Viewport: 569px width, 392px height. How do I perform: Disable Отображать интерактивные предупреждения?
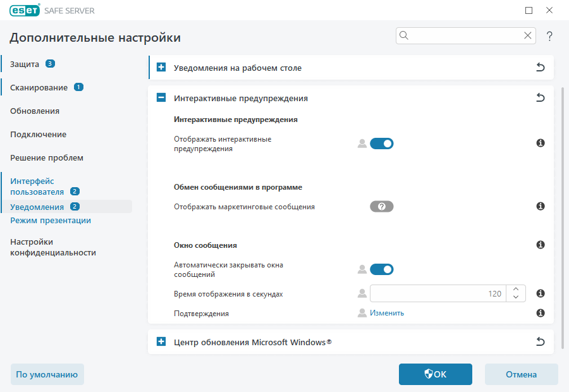click(382, 144)
